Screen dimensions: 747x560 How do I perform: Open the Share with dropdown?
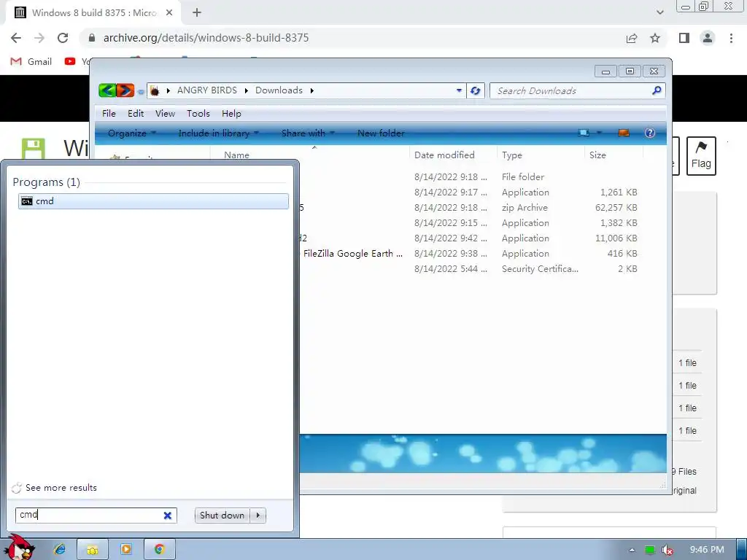pyautogui.click(x=309, y=133)
